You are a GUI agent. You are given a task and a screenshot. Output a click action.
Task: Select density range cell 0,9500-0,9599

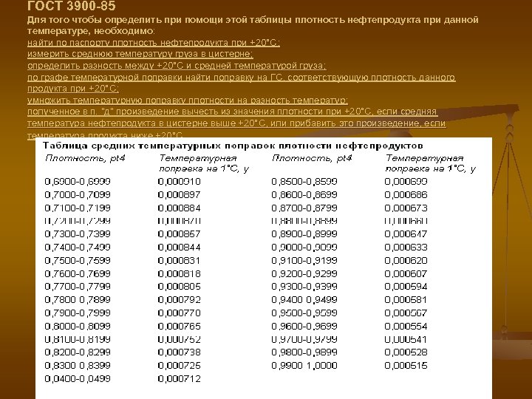[x=304, y=313]
